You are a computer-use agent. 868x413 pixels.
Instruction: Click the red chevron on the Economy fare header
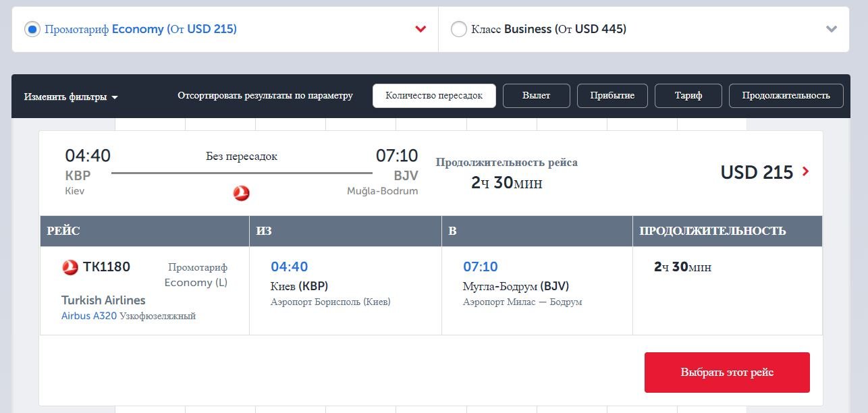(421, 29)
